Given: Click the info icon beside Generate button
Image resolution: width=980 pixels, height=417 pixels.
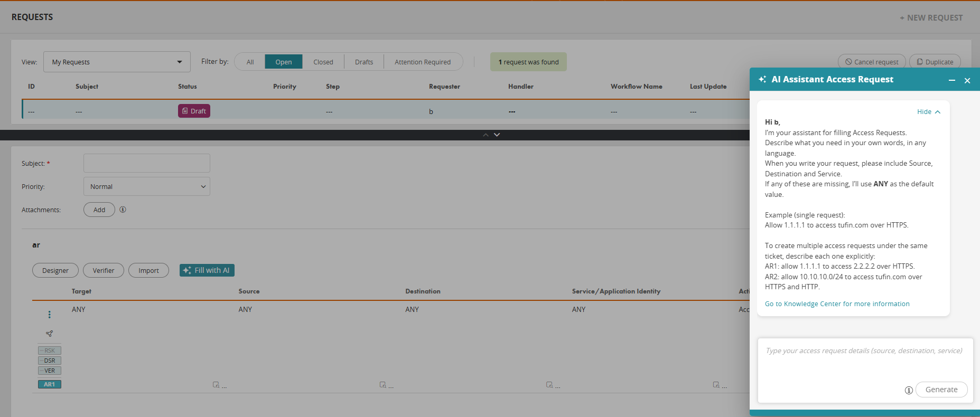Looking at the screenshot, I should pyautogui.click(x=909, y=390).
